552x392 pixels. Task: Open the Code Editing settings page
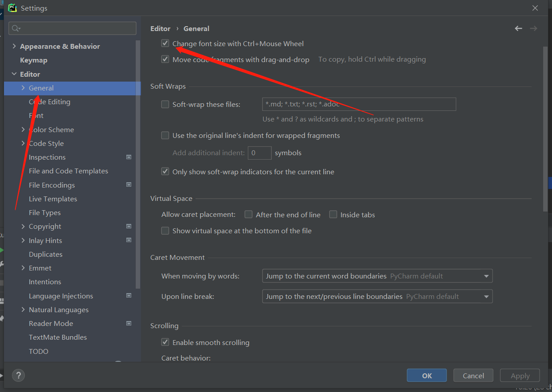coord(50,102)
